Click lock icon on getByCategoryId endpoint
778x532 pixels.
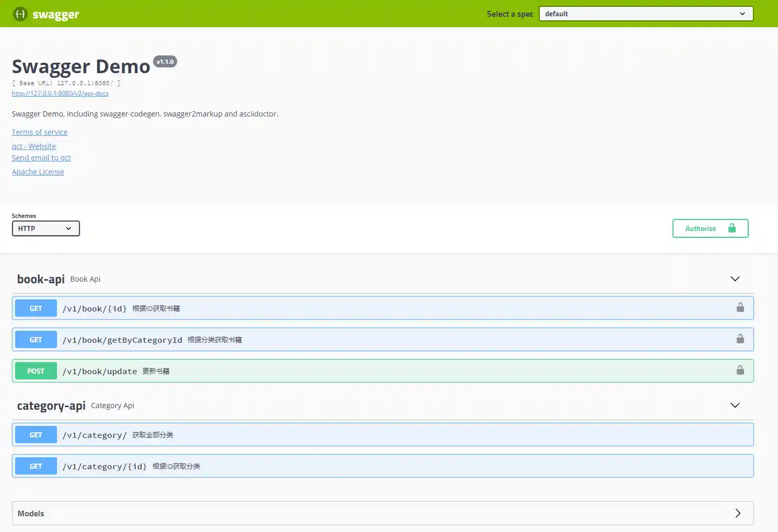click(740, 339)
